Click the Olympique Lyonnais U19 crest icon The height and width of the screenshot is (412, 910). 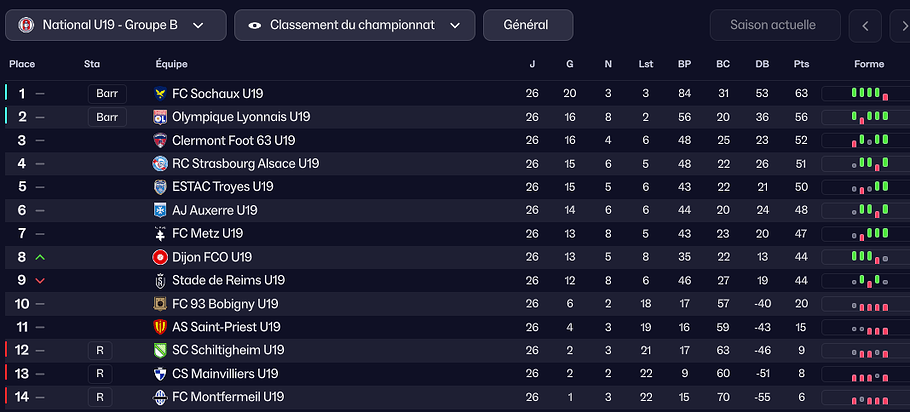(x=160, y=117)
